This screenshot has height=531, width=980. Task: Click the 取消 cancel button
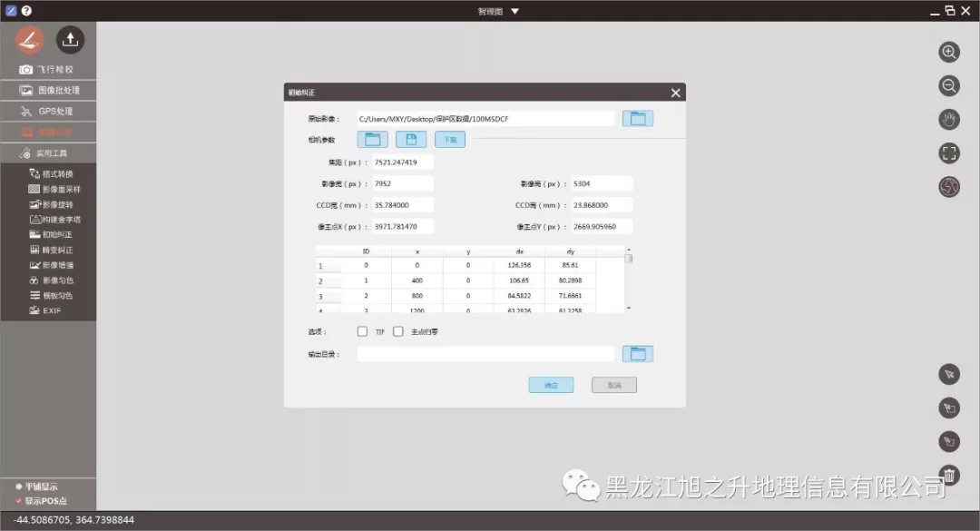(x=614, y=385)
